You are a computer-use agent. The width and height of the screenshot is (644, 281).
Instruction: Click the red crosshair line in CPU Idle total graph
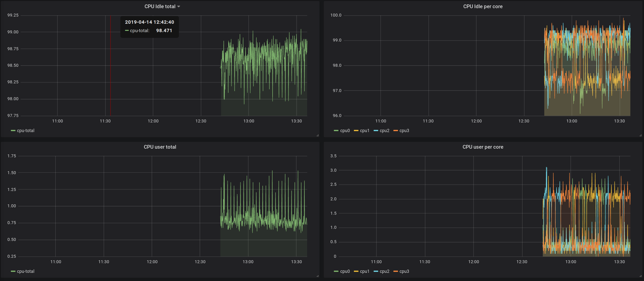pos(110,75)
